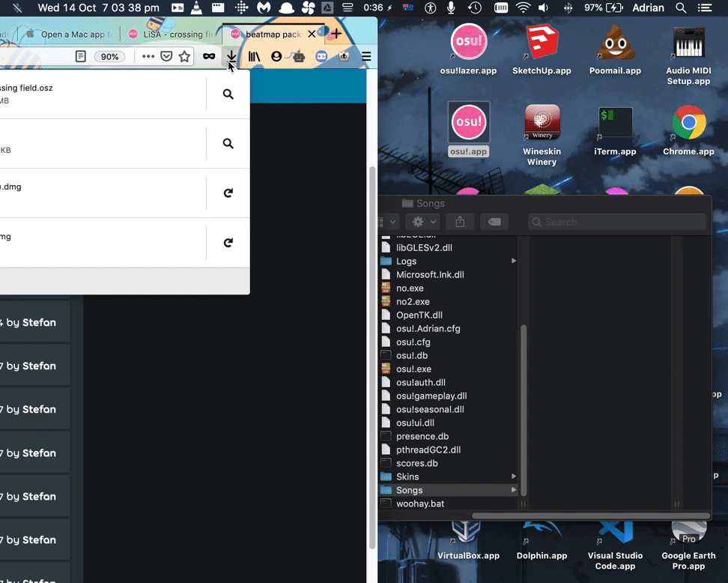Select Wineskin Winery desktop icon
Image resolution: width=728 pixels, height=583 pixels.
point(542,136)
